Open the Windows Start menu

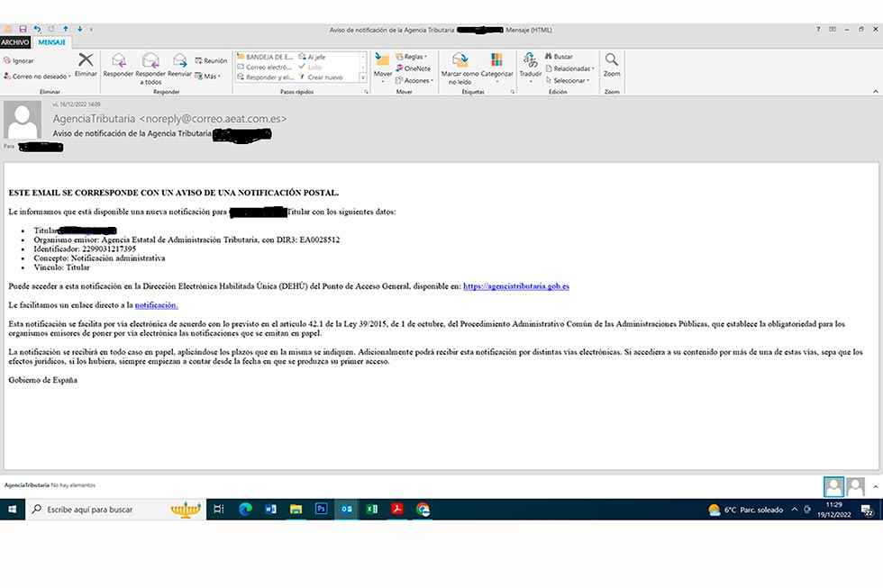click(13, 510)
